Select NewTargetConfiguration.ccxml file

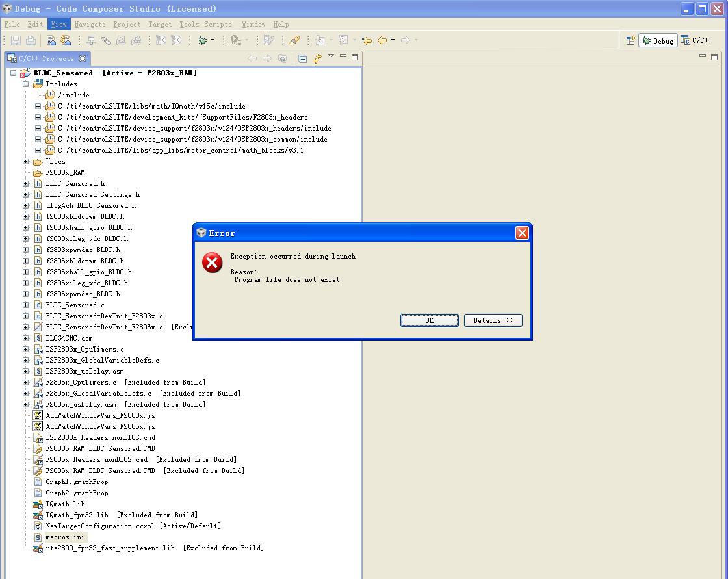pos(100,526)
